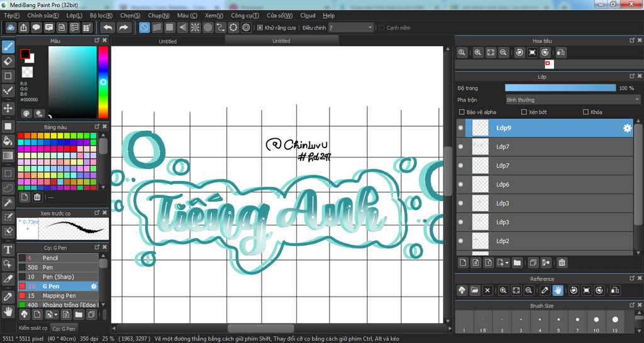Click the cloud save toolbar icon
Image resolution: width=644 pixels, height=343 pixels.
[11, 28]
